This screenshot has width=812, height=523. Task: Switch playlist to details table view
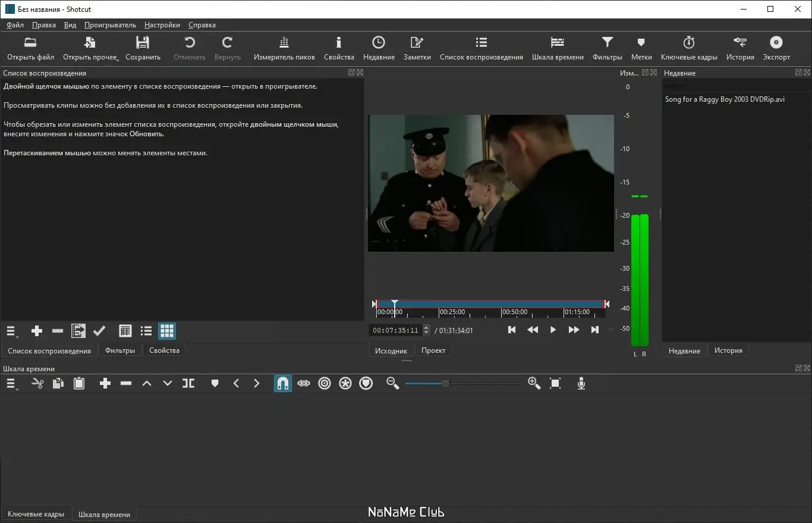[125, 331]
